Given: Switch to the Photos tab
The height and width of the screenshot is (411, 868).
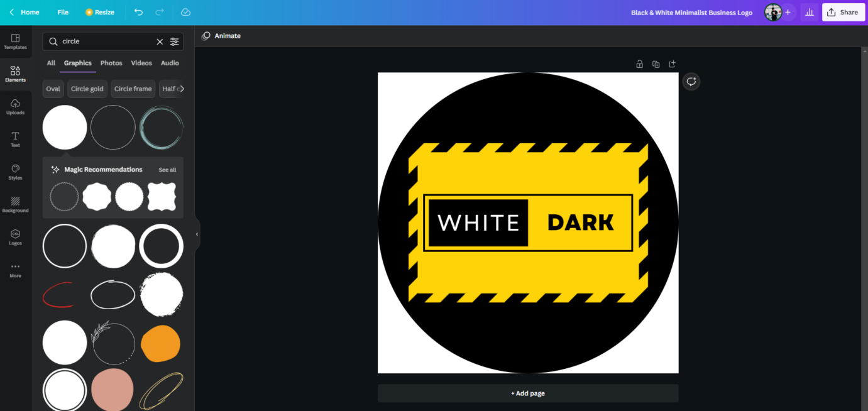Looking at the screenshot, I should click(111, 63).
